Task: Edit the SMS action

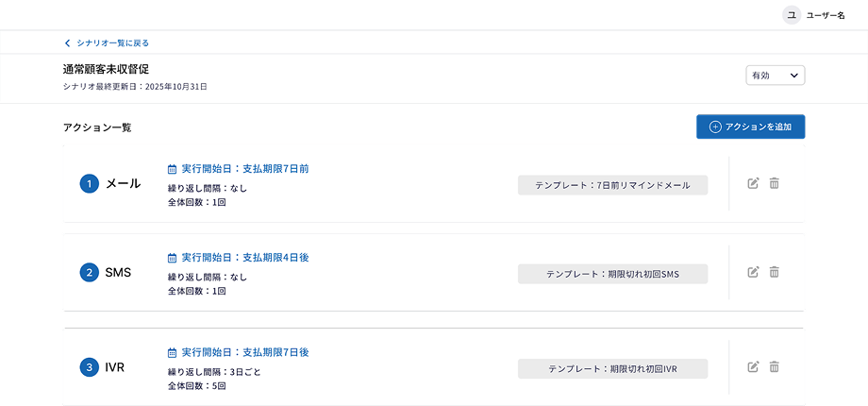Action: pos(753,272)
